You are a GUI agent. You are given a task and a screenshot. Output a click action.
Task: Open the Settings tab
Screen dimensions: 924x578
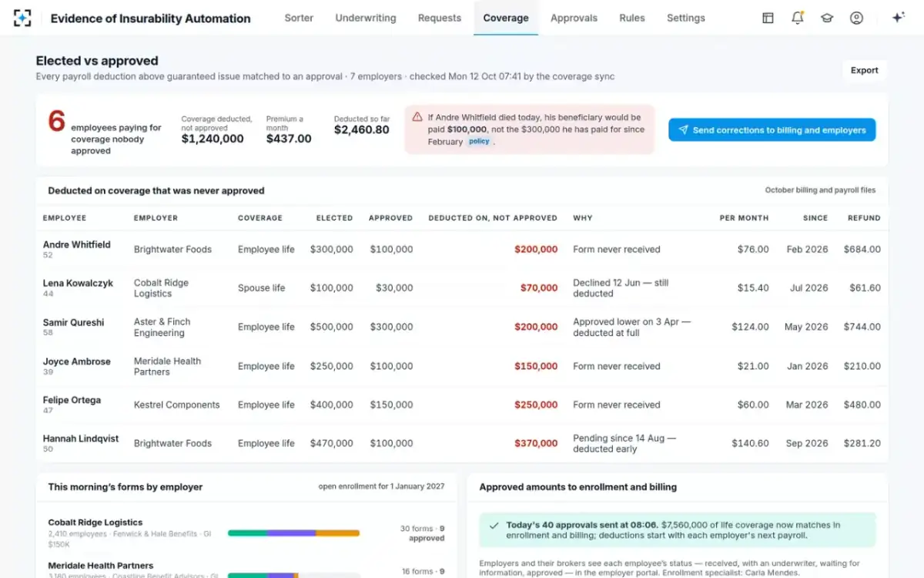pos(686,18)
